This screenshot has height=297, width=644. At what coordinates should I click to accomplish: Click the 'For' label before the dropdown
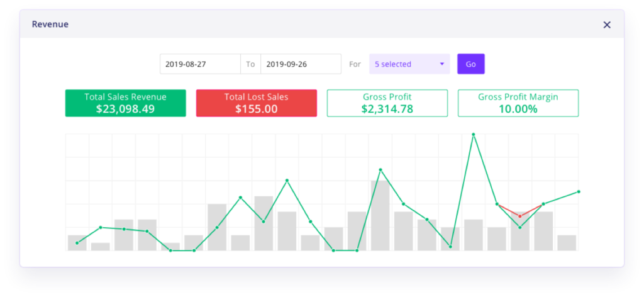[355, 64]
